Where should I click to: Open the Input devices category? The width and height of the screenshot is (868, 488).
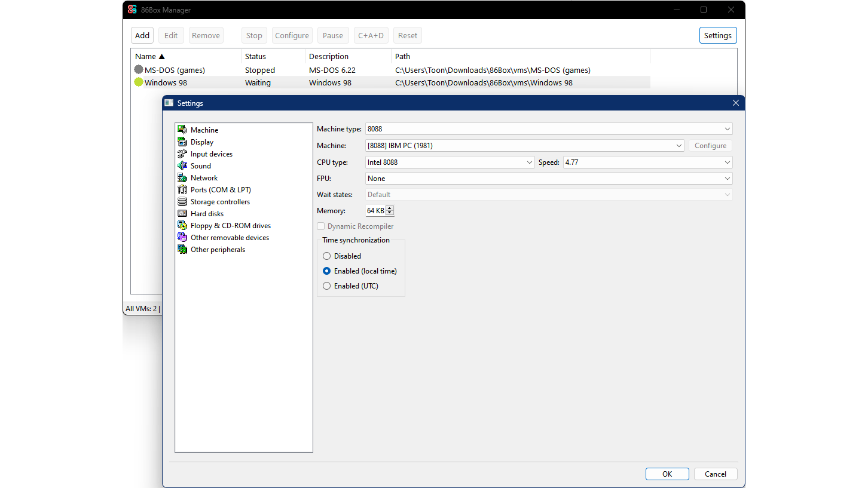(212, 154)
